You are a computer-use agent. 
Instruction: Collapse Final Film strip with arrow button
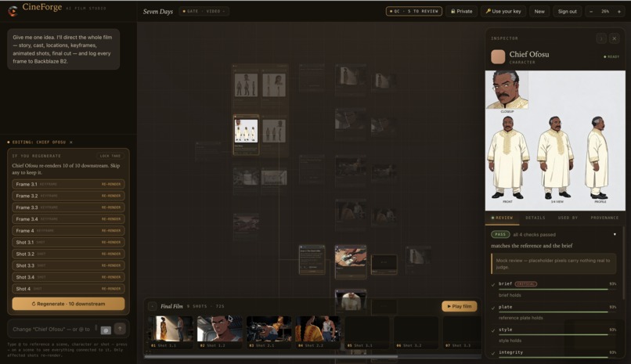[x=152, y=307]
